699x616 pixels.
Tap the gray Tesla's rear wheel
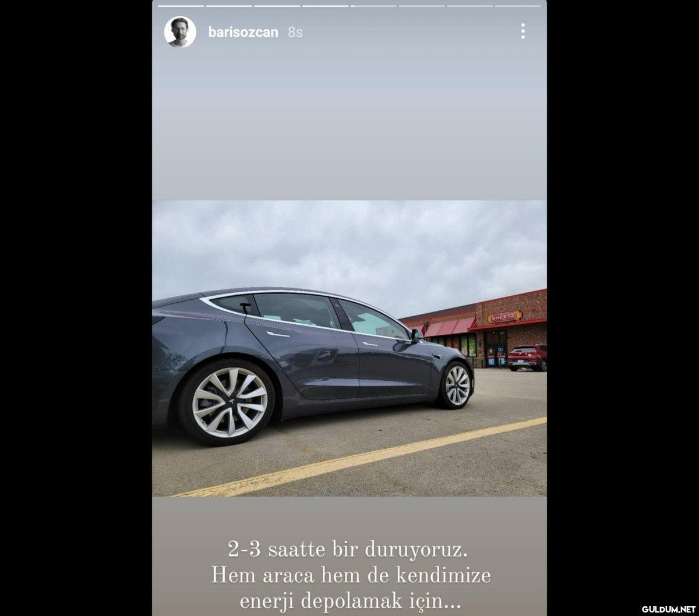pos(226,402)
